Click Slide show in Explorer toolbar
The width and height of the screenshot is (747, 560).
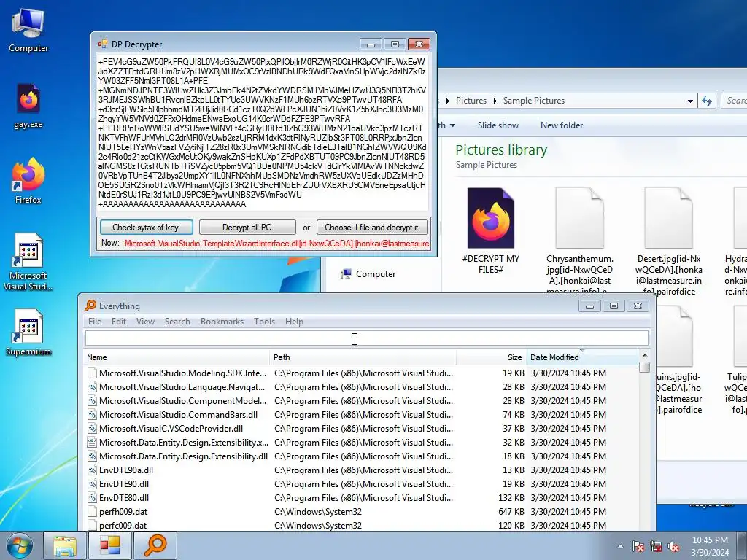click(x=498, y=125)
